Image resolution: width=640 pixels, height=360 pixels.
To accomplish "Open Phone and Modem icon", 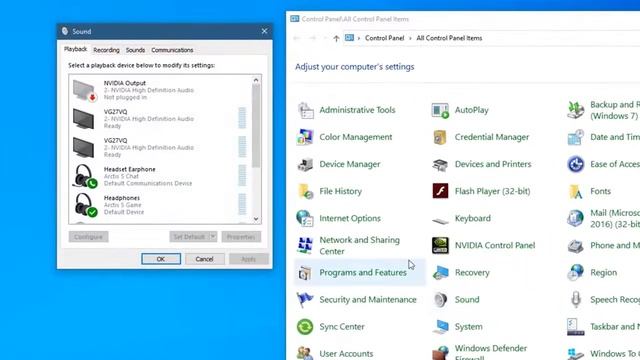I will pos(576,245).
